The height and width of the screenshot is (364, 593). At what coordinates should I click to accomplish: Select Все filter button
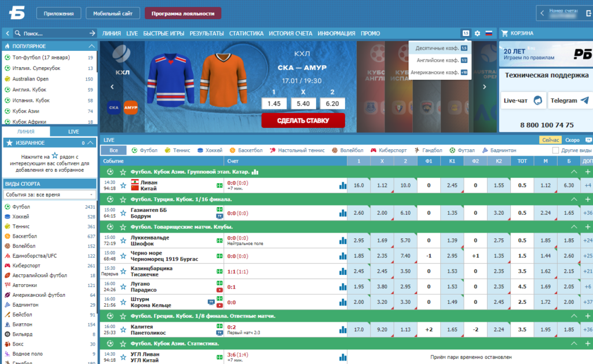[x=114, y=150]
